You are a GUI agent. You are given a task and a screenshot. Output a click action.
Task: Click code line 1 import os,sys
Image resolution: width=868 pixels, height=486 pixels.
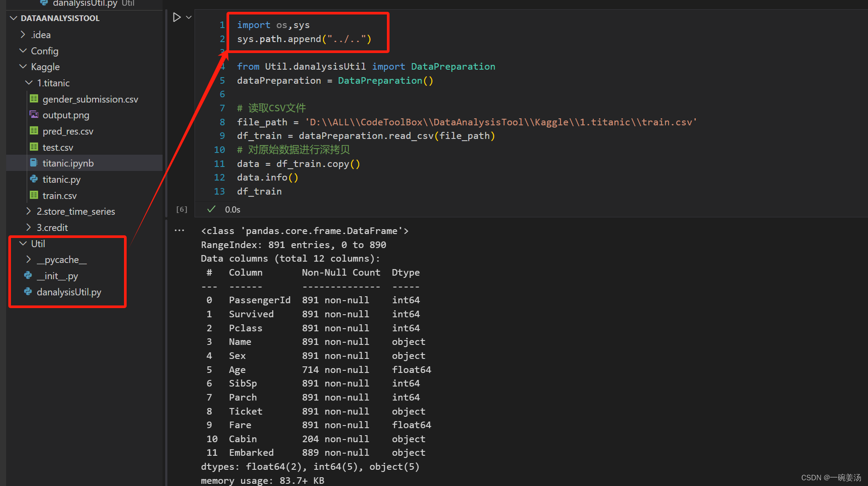tap(273, 25)
